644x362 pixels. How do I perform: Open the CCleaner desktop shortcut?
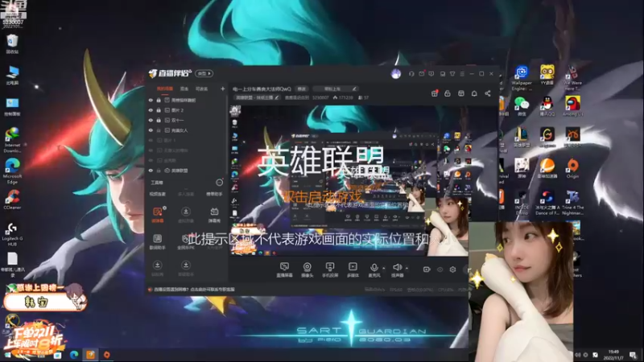click(12, 200)
